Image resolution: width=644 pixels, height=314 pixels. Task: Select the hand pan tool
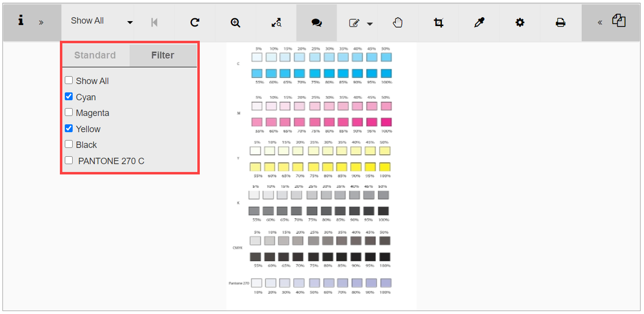(x=398, y=23)
